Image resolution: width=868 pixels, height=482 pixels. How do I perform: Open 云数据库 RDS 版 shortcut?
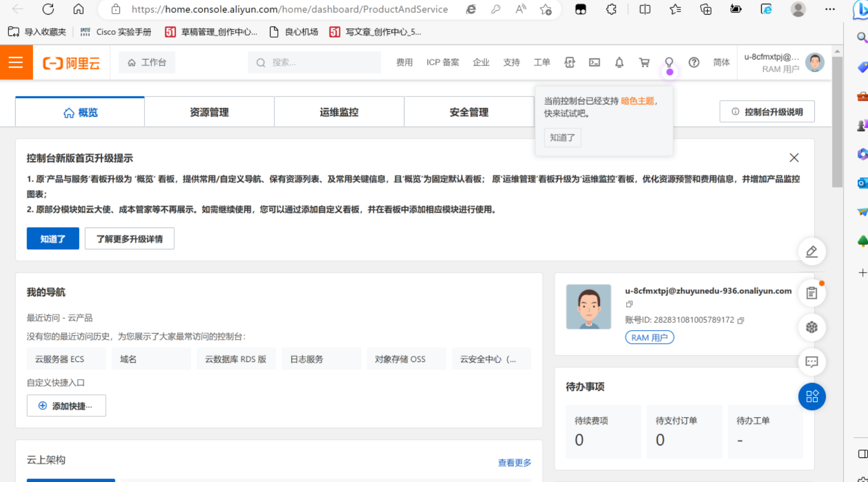pos(236,359)
